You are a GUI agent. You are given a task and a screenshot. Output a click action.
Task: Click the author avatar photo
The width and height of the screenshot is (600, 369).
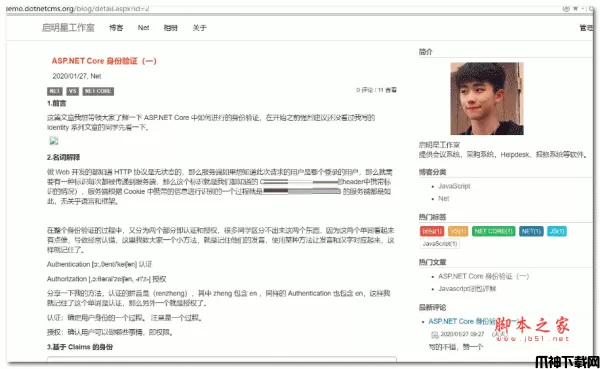tap(487, 98)
